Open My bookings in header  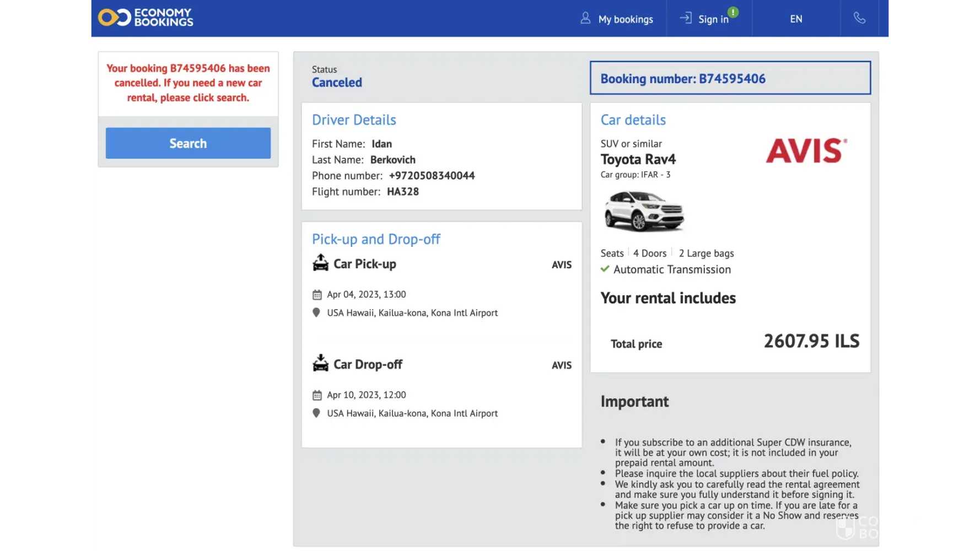[x=625, y=19]
